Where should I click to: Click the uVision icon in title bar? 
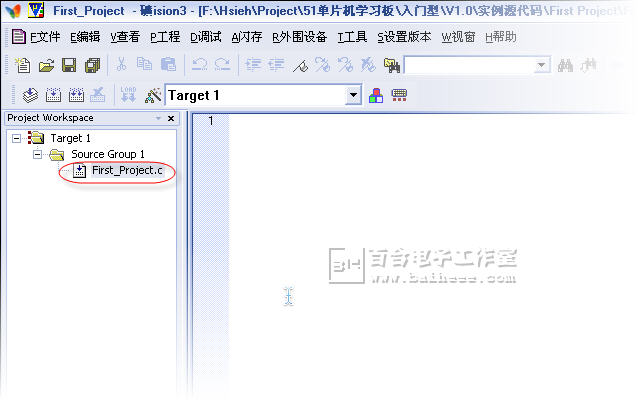tap(36, 10)
